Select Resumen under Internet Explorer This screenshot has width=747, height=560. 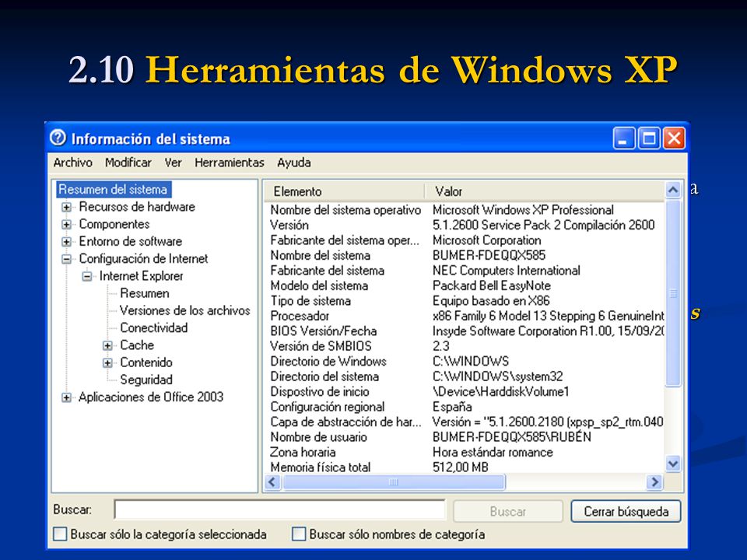pyautogui.click(x=145, y=293)
